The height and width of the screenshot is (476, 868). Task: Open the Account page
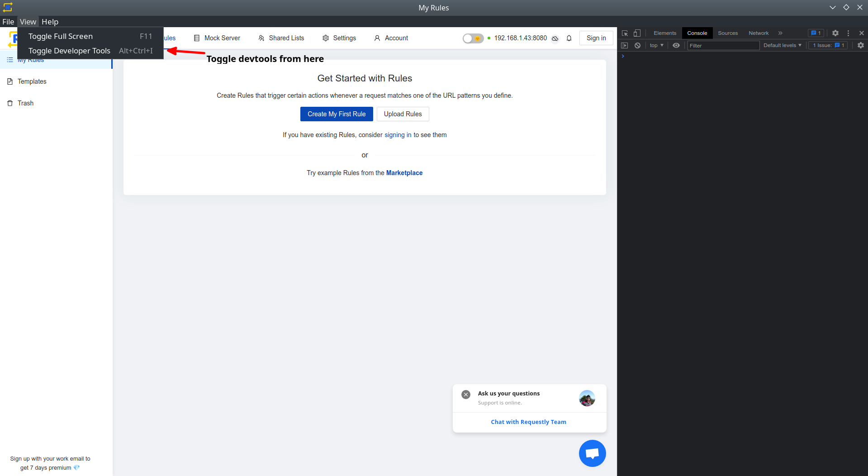click(x=391, y=38)
